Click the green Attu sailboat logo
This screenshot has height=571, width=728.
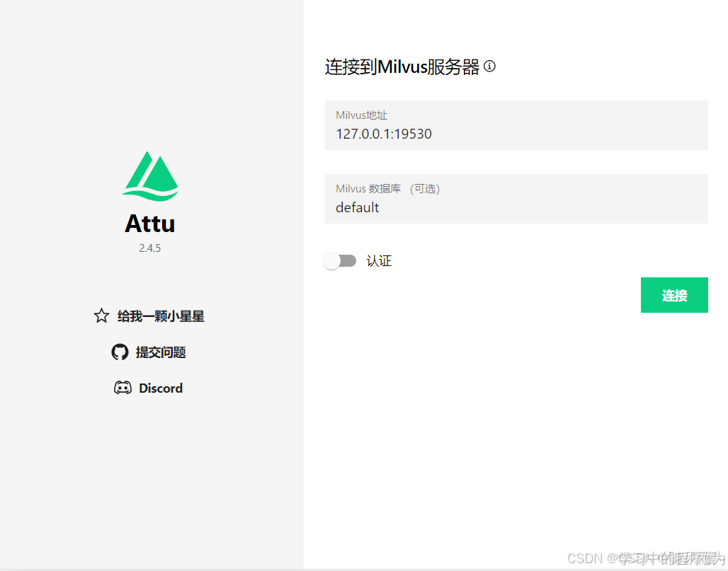(x=150, y=175)
